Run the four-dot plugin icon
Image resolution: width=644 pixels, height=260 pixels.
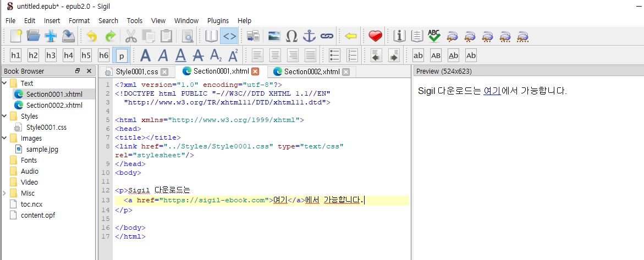505,37
